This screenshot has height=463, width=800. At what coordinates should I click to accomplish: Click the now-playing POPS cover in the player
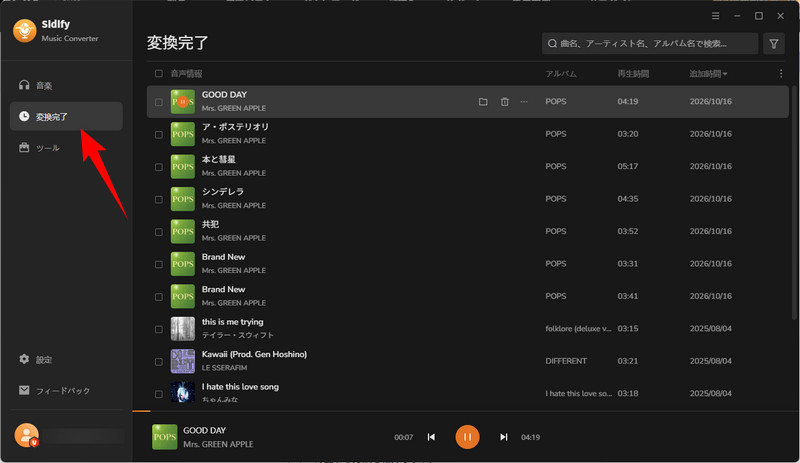coord(164,437)
